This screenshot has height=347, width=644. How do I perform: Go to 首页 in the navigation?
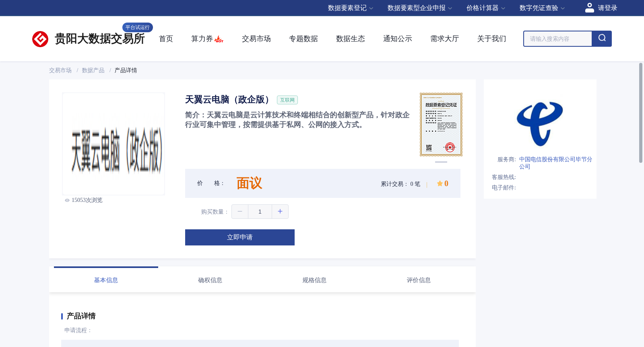(x=166, y=39)
